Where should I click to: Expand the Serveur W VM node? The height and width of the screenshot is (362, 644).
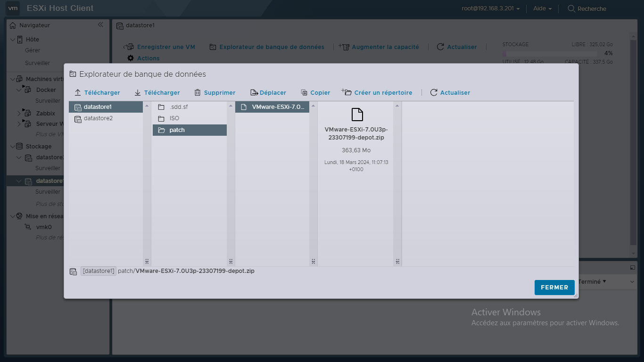click(x=19, y=123)
